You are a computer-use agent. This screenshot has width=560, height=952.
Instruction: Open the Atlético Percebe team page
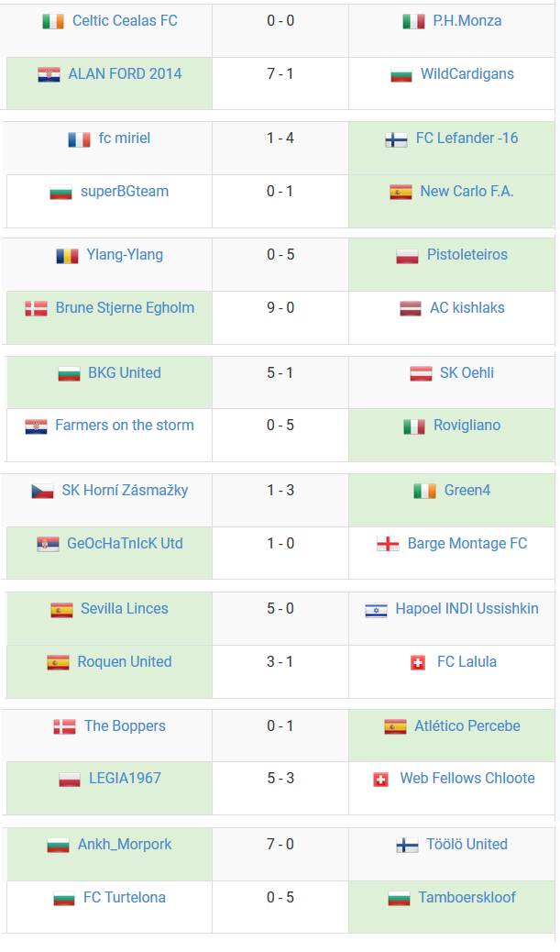(x=467, y=726)
